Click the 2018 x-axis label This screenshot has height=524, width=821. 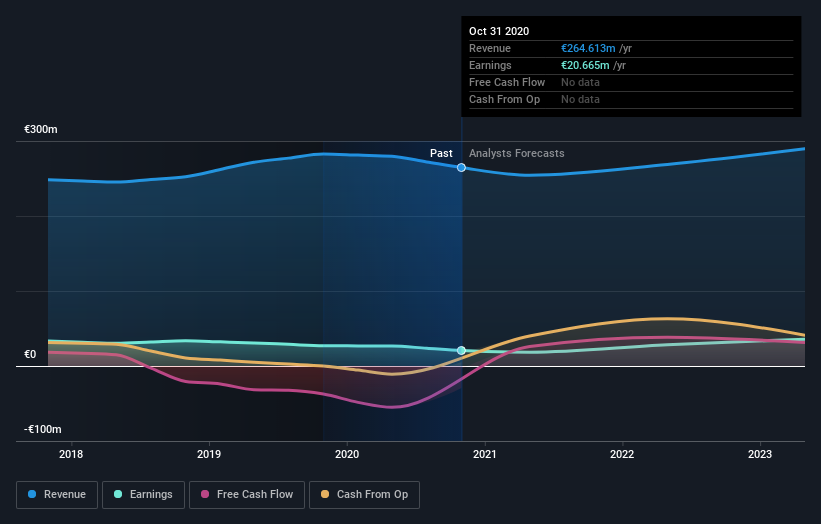71,454
